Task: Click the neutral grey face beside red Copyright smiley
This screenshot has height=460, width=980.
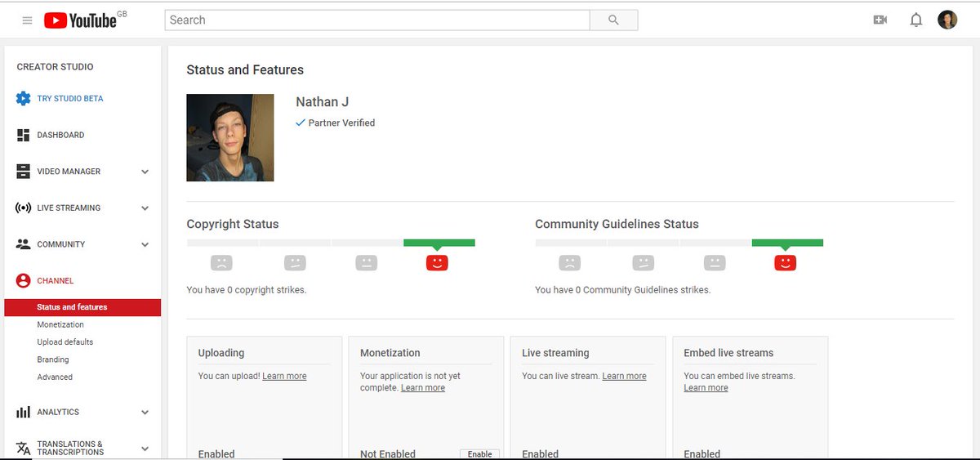Action: (x=367, y=263)
